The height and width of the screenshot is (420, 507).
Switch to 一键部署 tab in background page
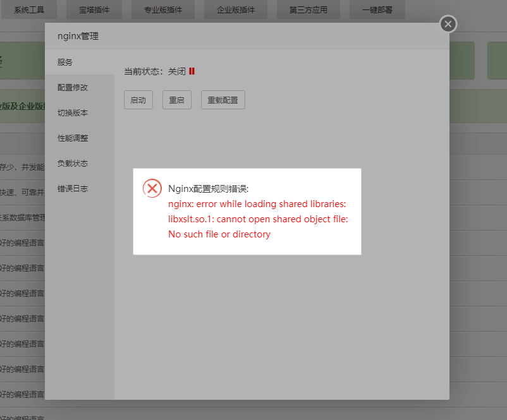[x=377, y=9]
